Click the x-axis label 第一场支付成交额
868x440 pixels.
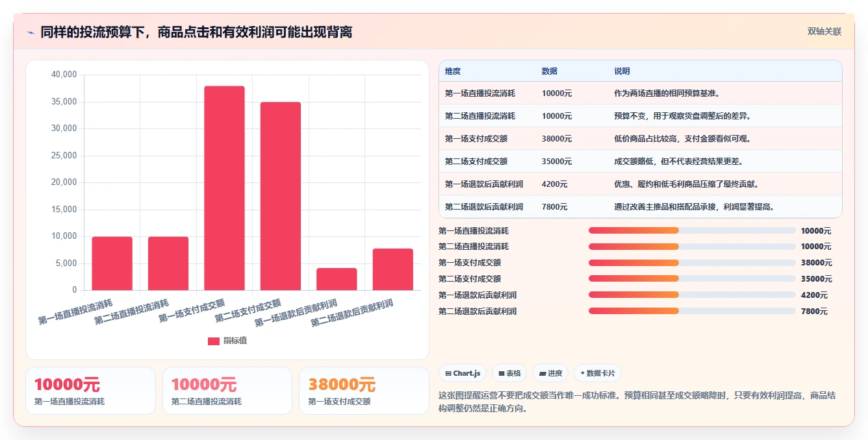click(x=192, y=311)
